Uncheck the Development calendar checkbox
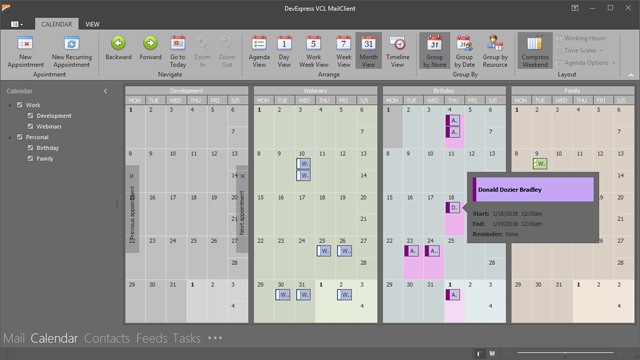This screenshot has height=360, width=640. [30, 116]
